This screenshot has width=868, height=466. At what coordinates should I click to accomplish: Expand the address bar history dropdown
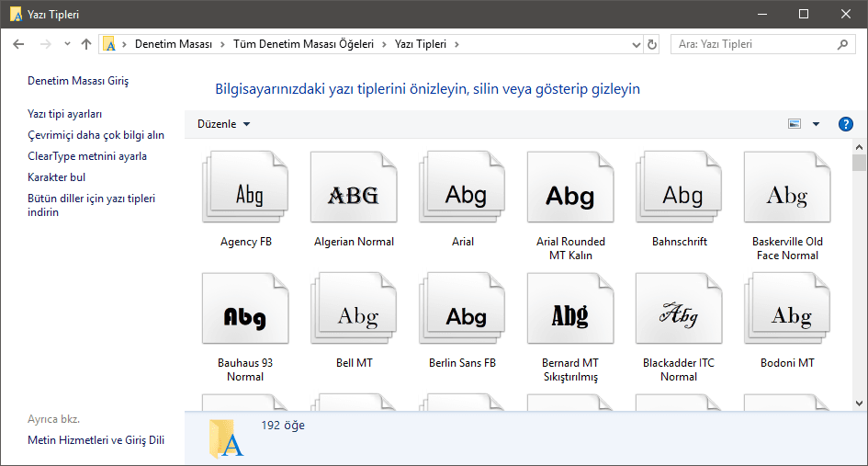coord(637,45)
